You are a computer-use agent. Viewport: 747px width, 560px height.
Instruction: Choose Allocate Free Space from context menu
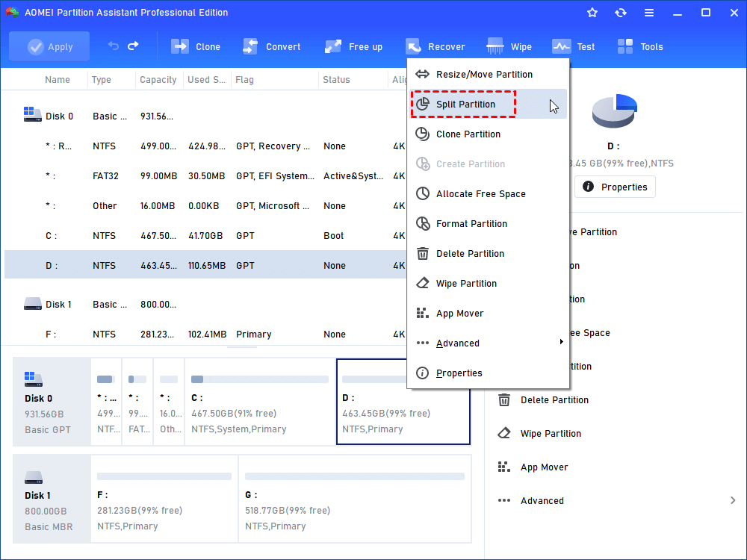tap(488, 194)
